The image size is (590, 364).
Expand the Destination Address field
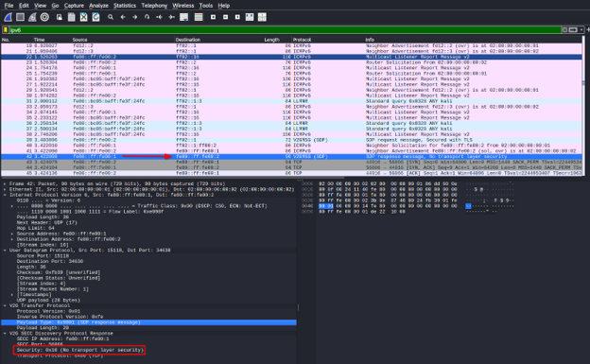[x=12, y=239]
